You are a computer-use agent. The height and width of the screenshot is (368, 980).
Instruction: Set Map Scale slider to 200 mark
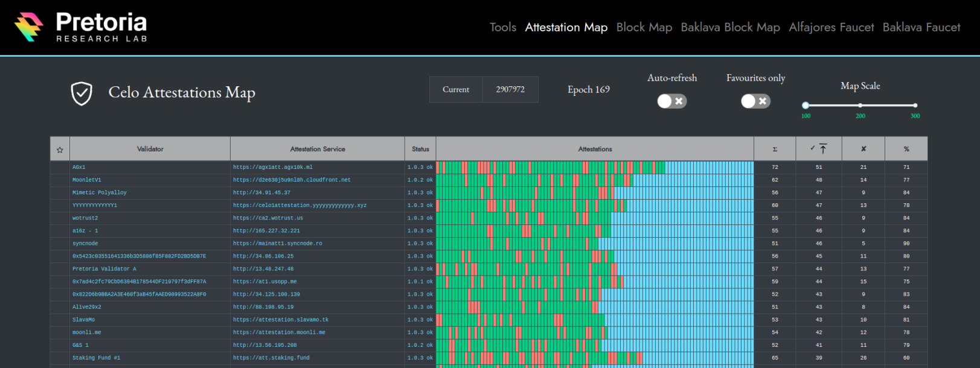[860, 106]
